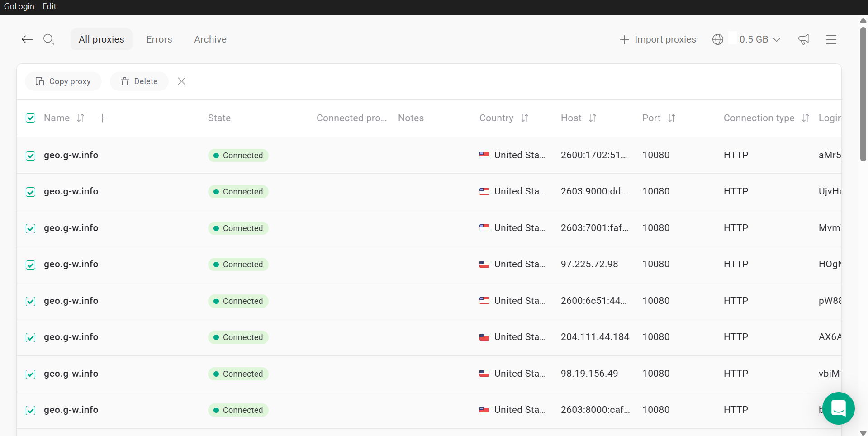Click the Delete button
The height and width of the screenshot is (436, 868).
pyautogui.click(x=139, y=81)
